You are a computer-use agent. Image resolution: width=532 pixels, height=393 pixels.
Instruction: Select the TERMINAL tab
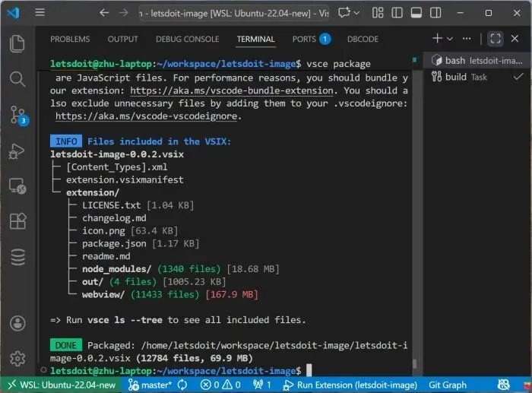(x=256, y=39)
